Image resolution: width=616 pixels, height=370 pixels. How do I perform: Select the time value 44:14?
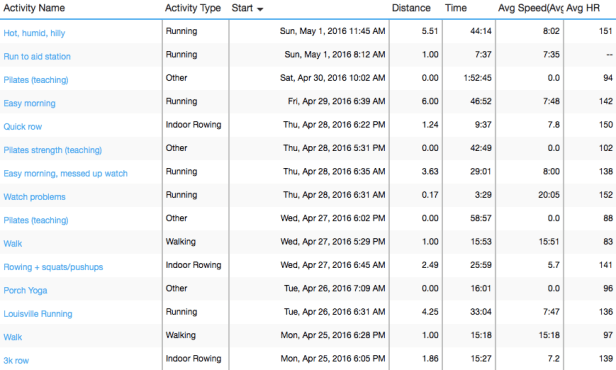pos(481,31)
